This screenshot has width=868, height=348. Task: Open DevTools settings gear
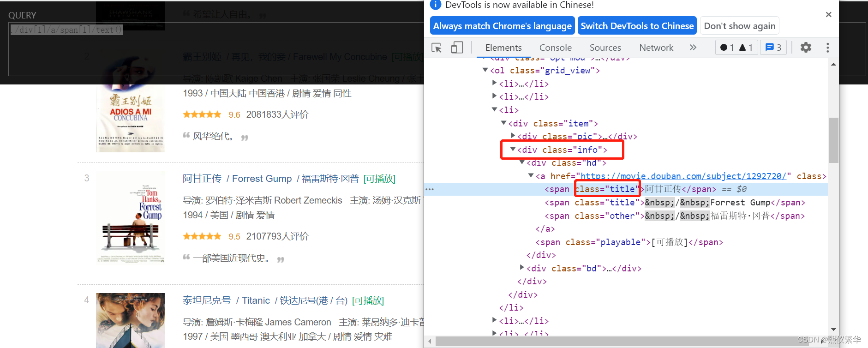[806, 48]
